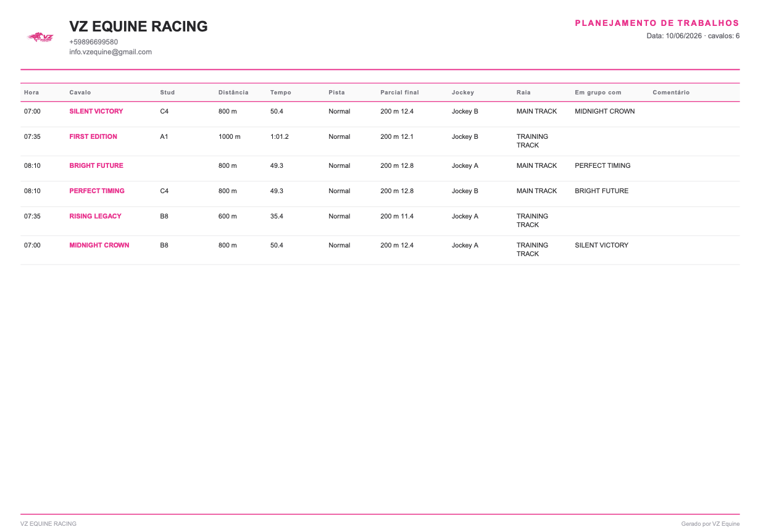Select the horse name FIRST EDITION

pos(93,136)
